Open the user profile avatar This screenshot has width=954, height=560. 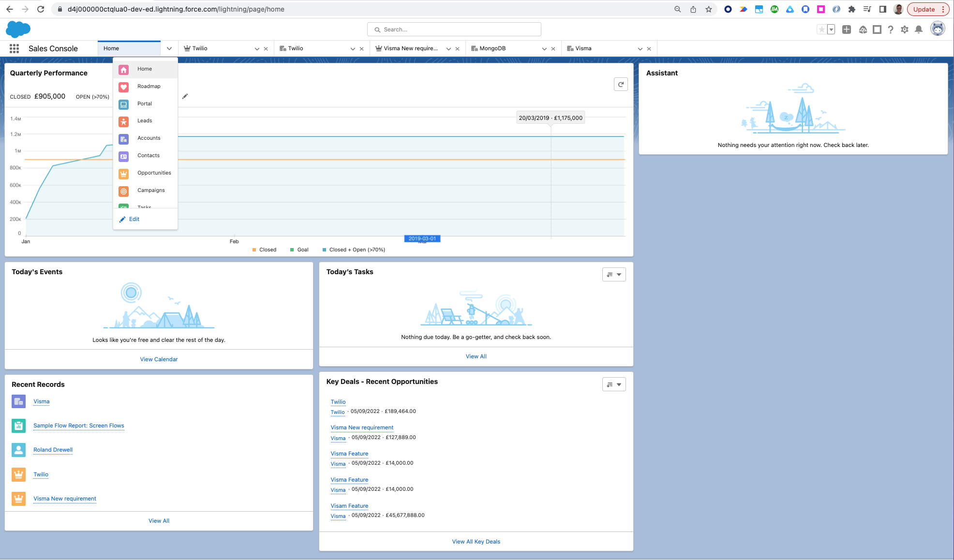tap(938, 29)
